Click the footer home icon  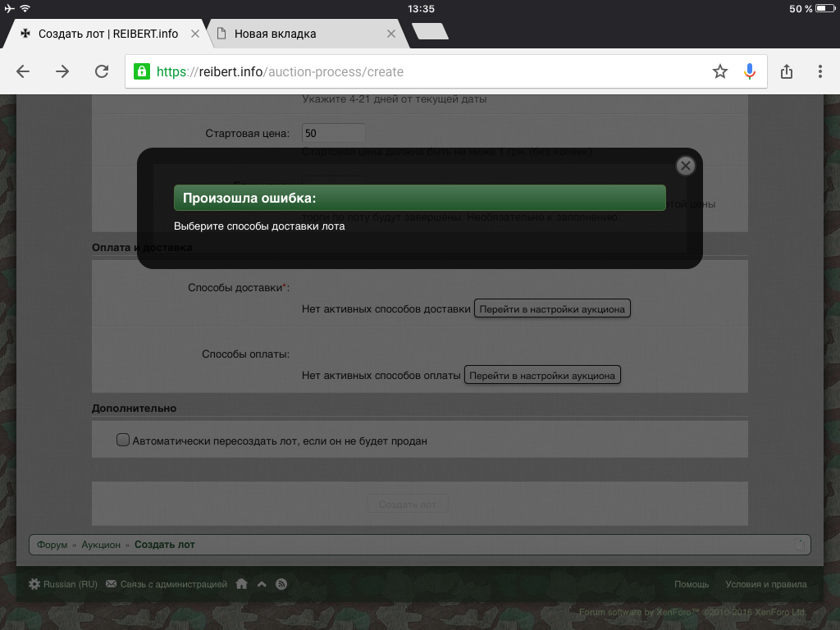(241, 584)
